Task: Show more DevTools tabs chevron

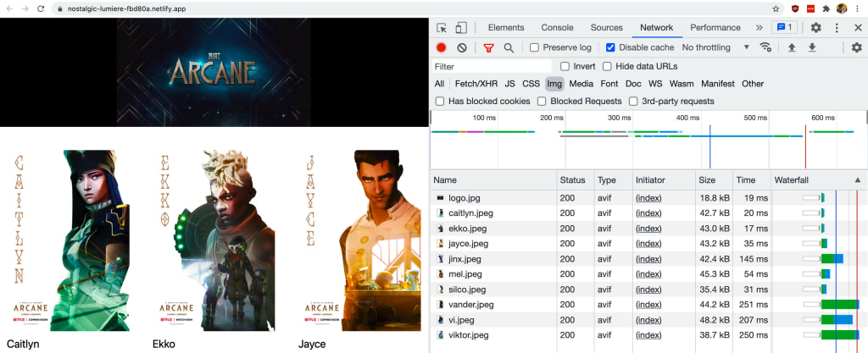Action: tap(759, 28)
